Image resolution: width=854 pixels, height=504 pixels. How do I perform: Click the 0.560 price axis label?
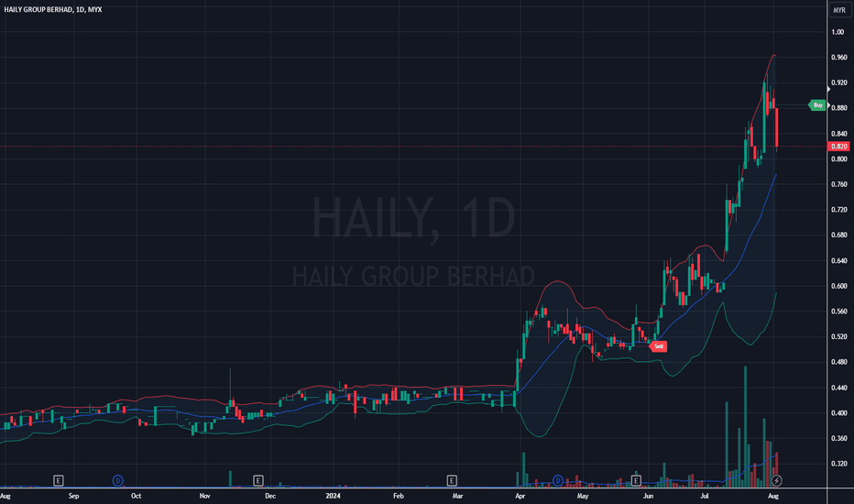pos(838,312)
